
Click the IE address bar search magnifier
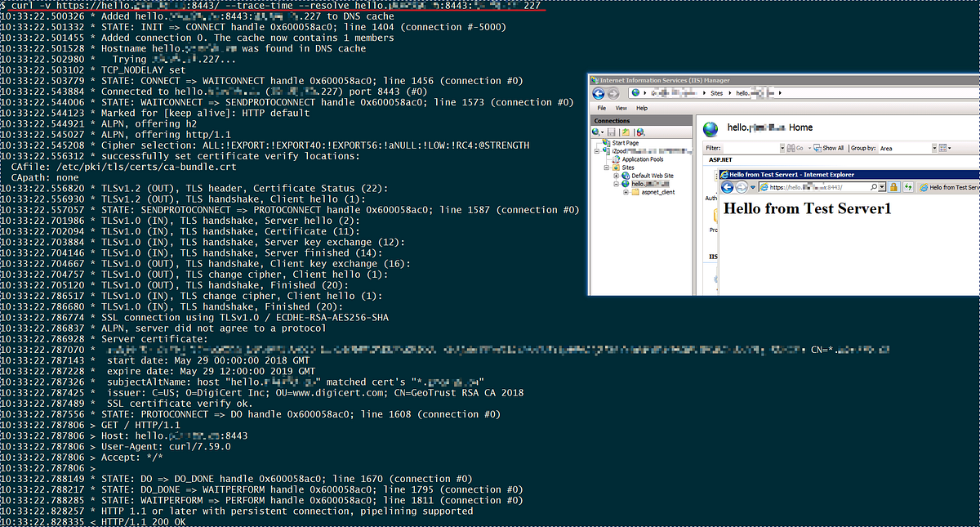(873, 187)
